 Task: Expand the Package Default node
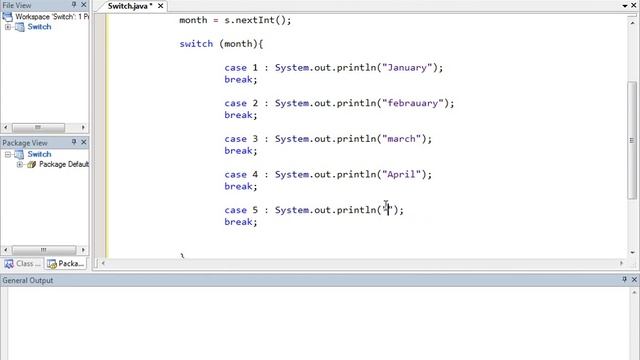20,164
